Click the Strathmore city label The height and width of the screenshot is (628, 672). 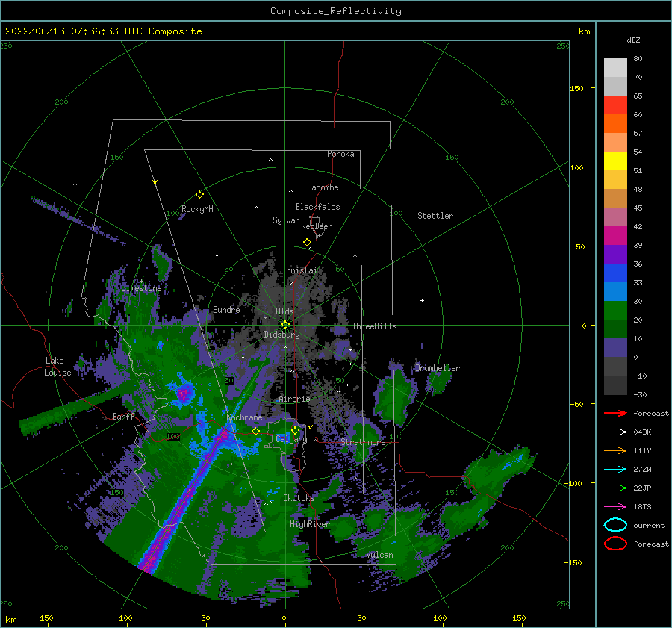363,442
